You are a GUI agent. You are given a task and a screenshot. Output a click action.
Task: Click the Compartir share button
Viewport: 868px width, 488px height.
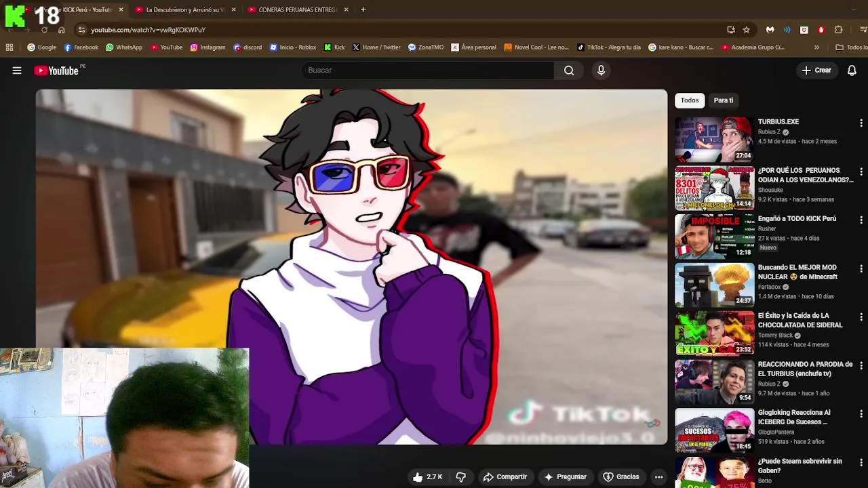point(505,477)
